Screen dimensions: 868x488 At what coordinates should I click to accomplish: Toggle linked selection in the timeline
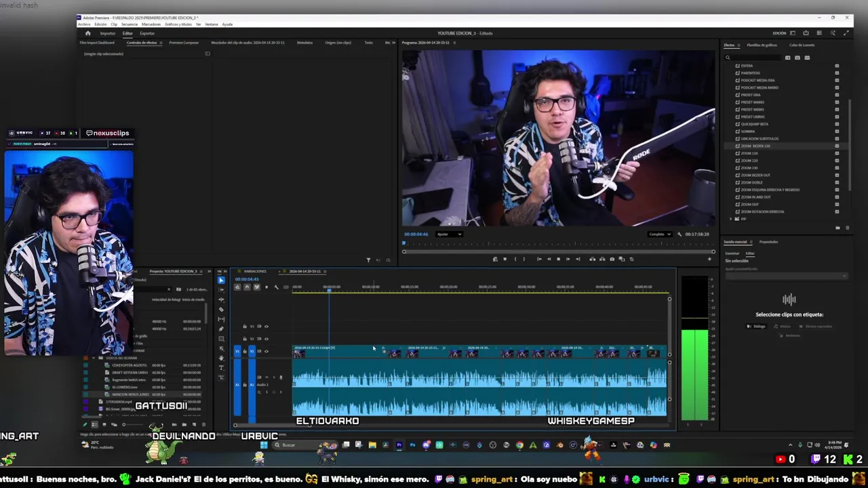point(256,287)
